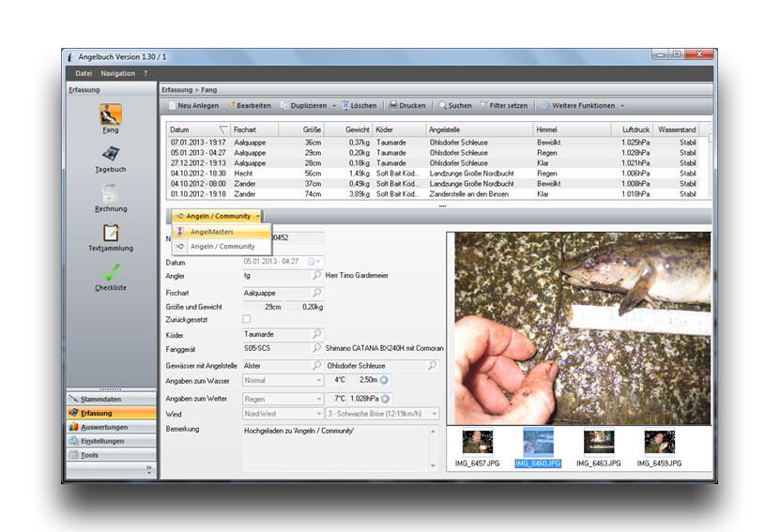Select thumbnail IMG_6463.JPG
The image size is (780, 532).
click(599, 448)
